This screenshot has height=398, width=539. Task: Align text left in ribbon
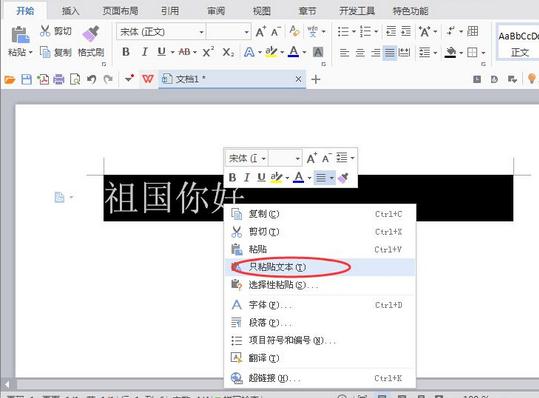coord(344,53)
